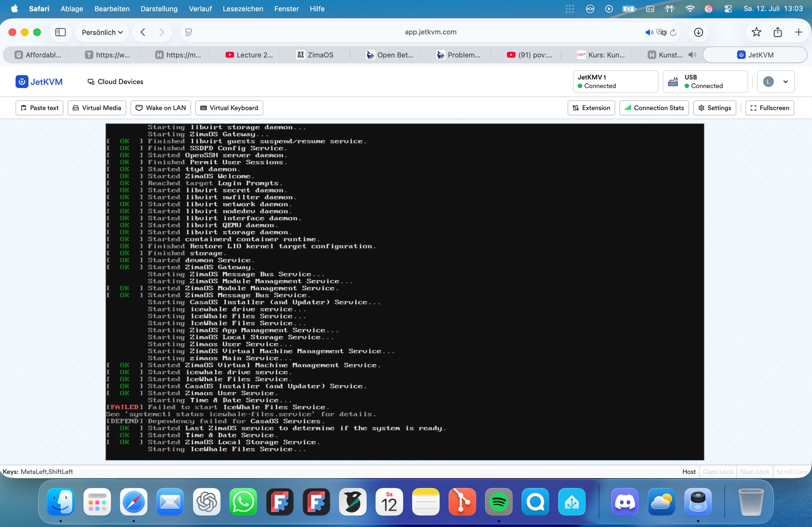This screenshot has width=812, height=527.
Task: Open ChatGPT from the Dock
Action: click(206, 502)
